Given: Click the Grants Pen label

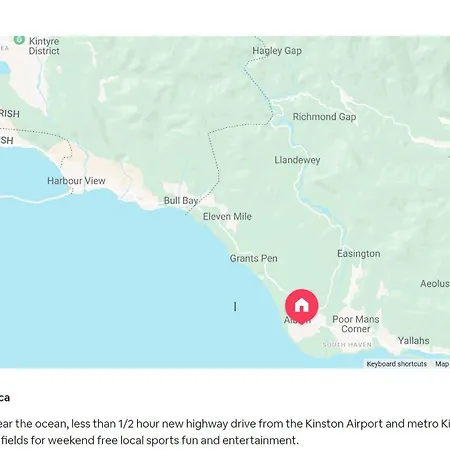Looking at the screenshot, I should (x=253, y=258).
